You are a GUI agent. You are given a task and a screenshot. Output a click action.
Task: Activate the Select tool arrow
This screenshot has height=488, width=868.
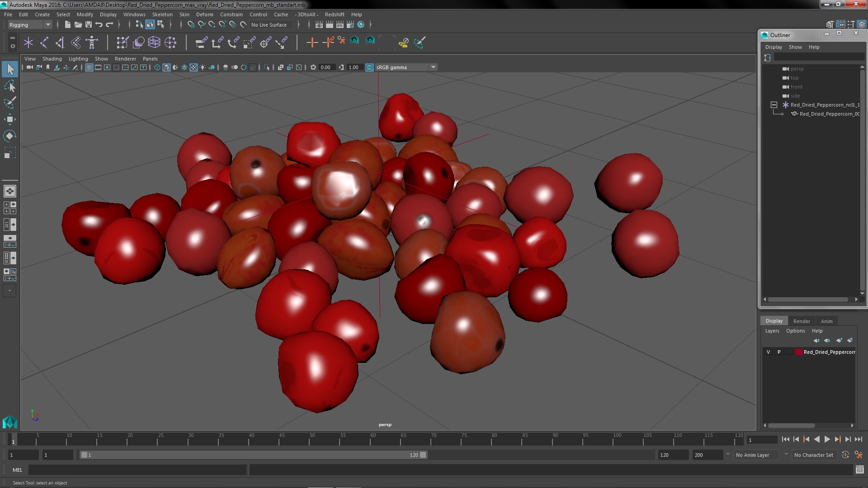[10, 69]
